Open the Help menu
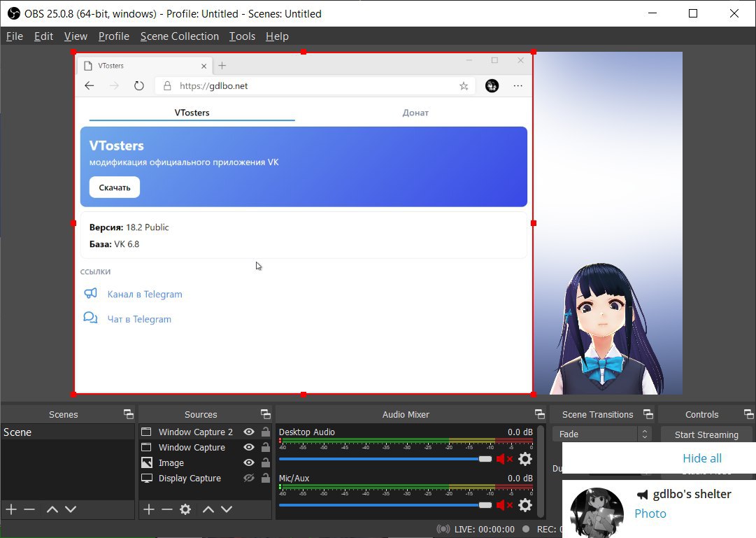Image resolution: width=756 pixels, height=538 pixels. tap(277, 36)
